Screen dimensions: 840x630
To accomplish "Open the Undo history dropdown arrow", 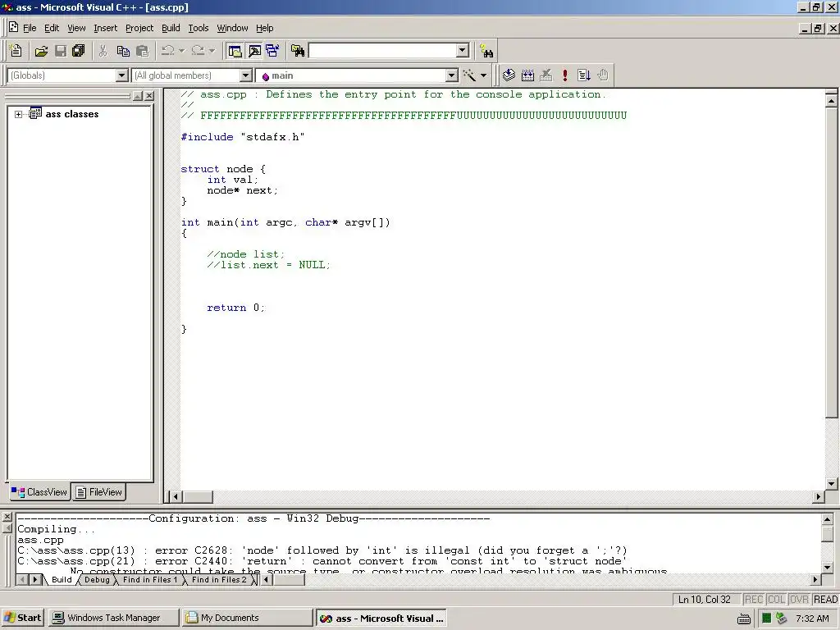I will click(x=181, y=51).
